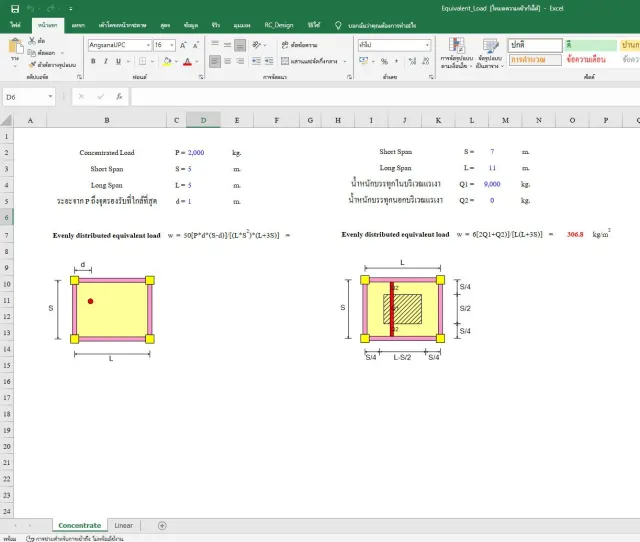Open Number format dialog launcher

pos(431,77)
